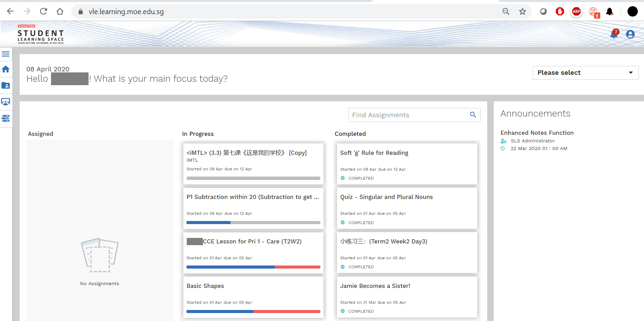Click COMPLETED check icon under Soft 'g' Rule
This screenshot has width=644, height=321.
point(343,178)
